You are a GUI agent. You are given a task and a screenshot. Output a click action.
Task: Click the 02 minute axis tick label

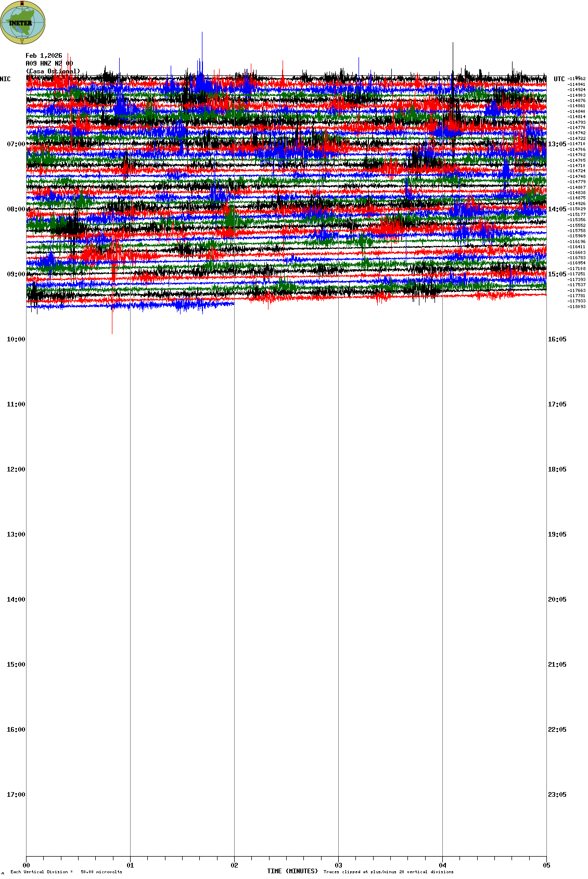click(234, 865)
